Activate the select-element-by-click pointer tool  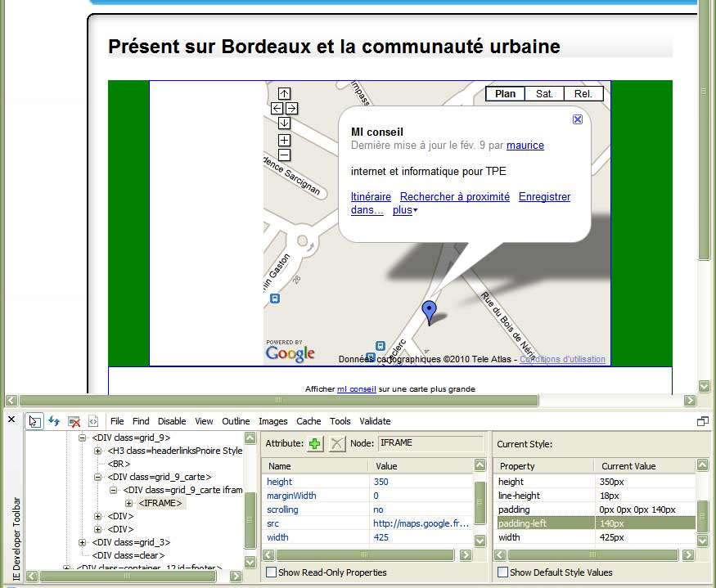(x=34, y=421)
